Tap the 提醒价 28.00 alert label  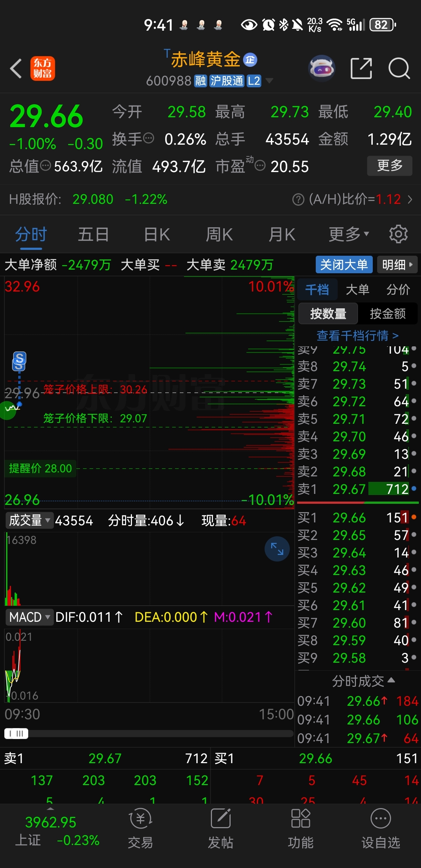(41, 468)
